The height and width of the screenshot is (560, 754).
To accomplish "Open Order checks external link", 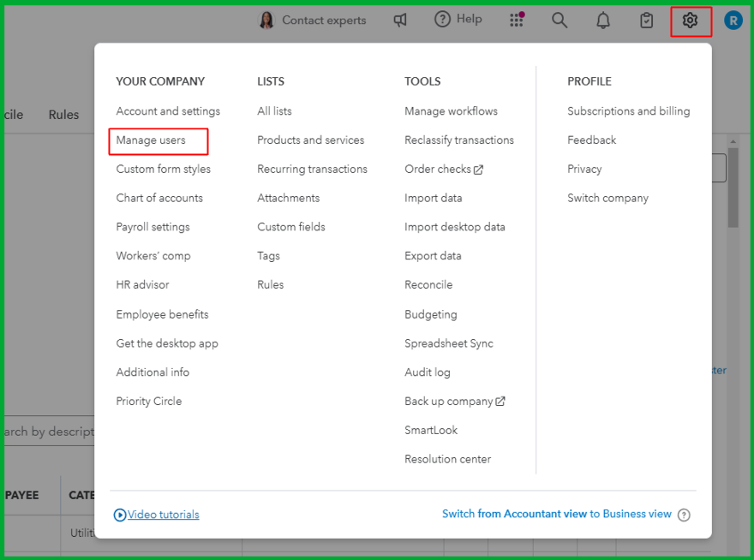I will point(444,169).
